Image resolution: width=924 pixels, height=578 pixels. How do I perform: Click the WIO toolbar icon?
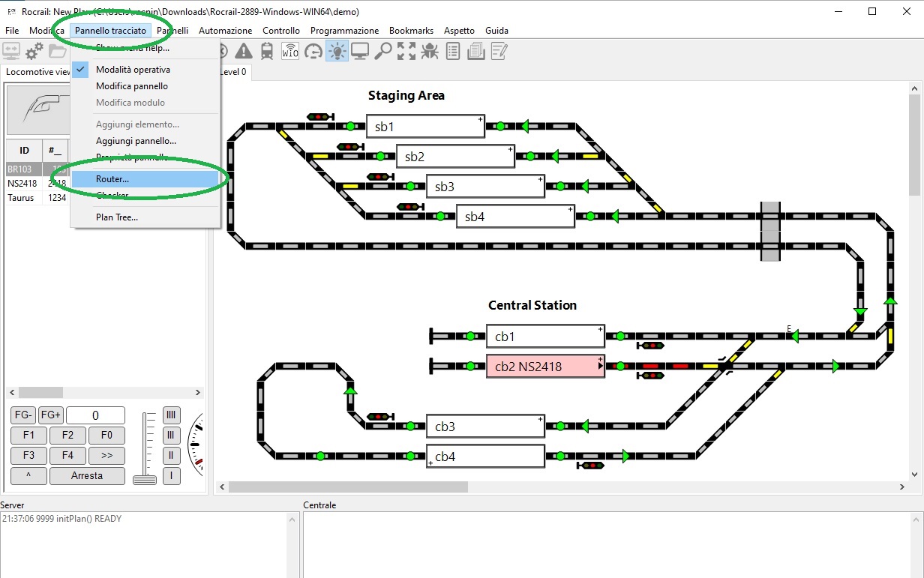290,51
